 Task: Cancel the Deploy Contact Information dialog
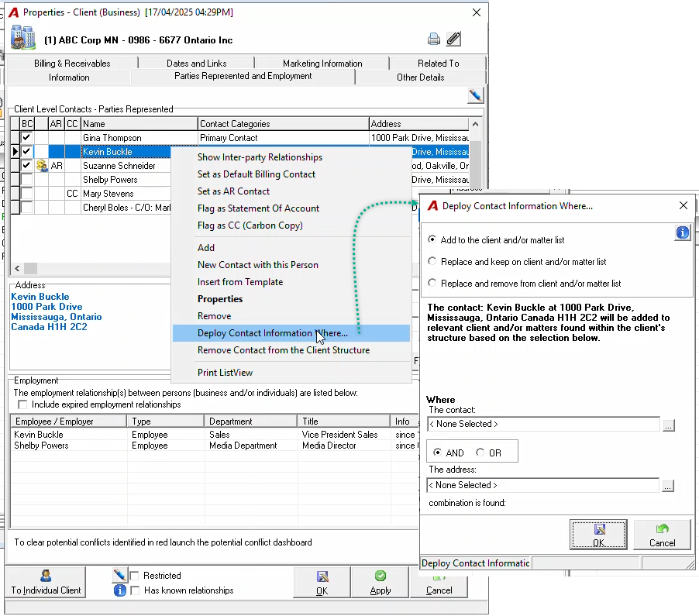662,535
